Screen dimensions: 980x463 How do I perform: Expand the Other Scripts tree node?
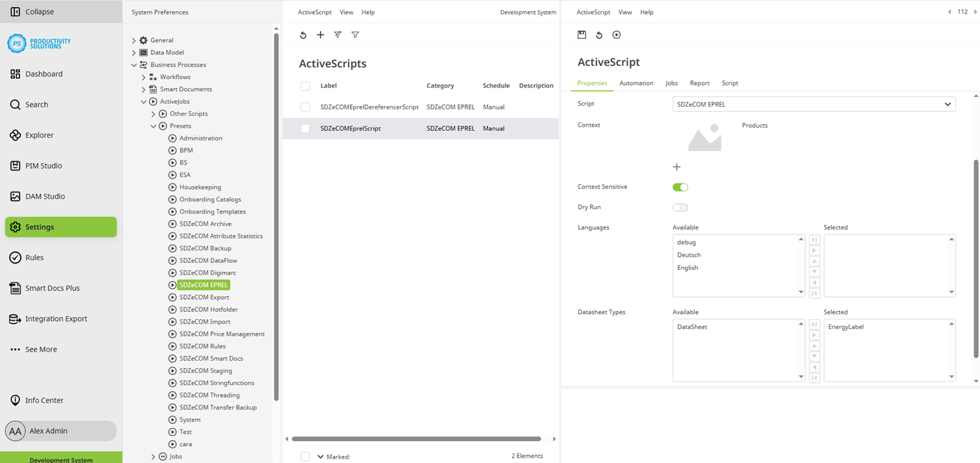pos(154,113)
